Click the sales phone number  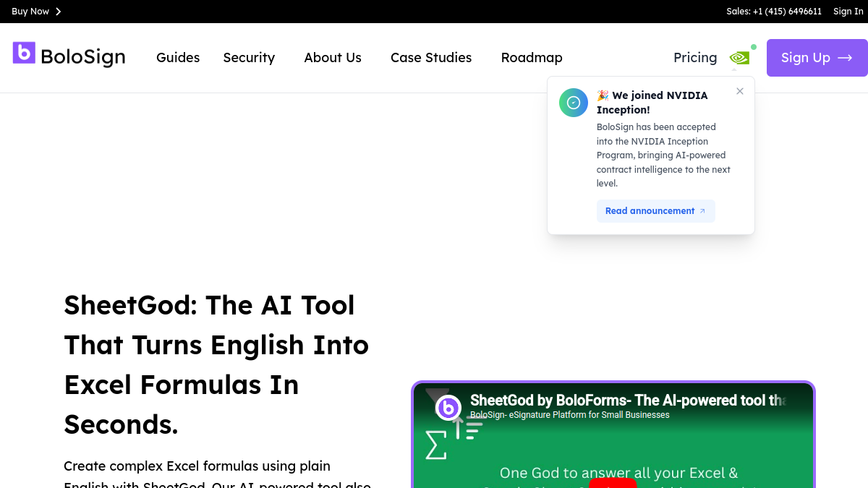(774, 12)
